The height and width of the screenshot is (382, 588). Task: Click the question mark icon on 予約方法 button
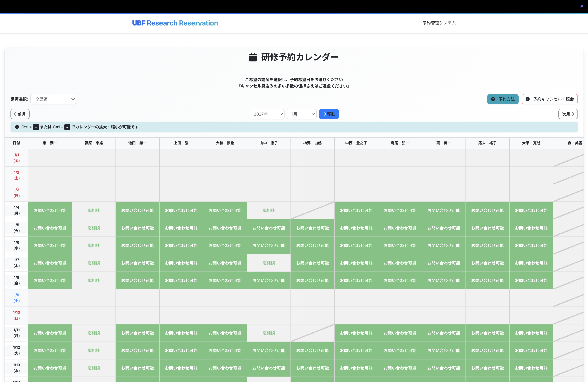(x=493, y=99)
